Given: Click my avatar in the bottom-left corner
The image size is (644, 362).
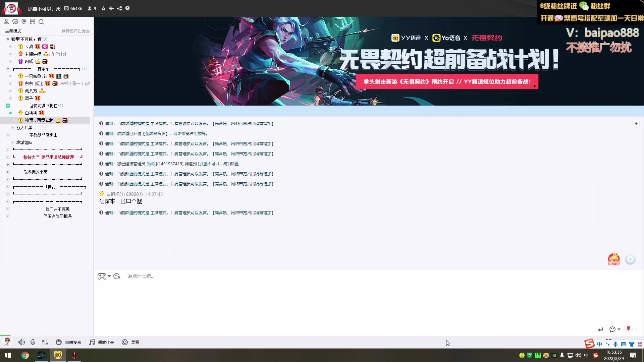Looking at the screenshot, I should point(7,342).
